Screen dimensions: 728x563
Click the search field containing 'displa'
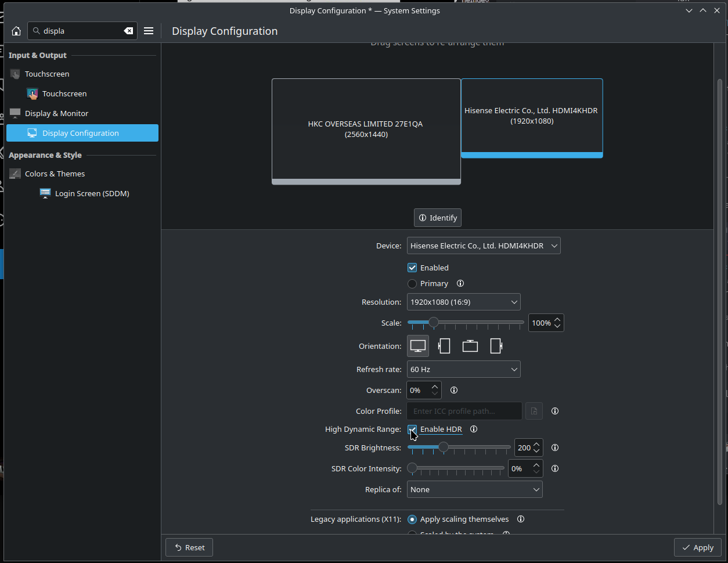pyautogui.click(x=82, y=31)
